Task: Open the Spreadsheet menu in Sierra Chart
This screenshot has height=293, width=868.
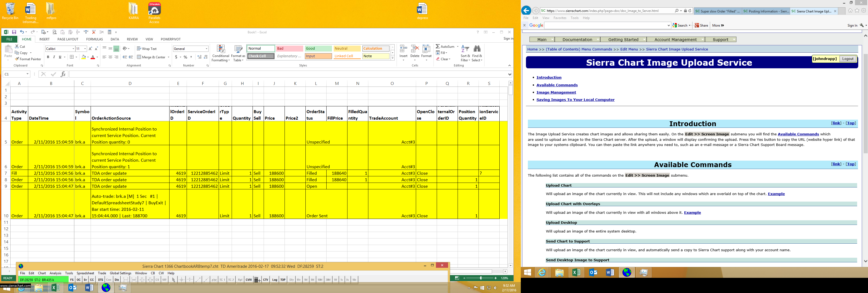Action: coord(85,273)
